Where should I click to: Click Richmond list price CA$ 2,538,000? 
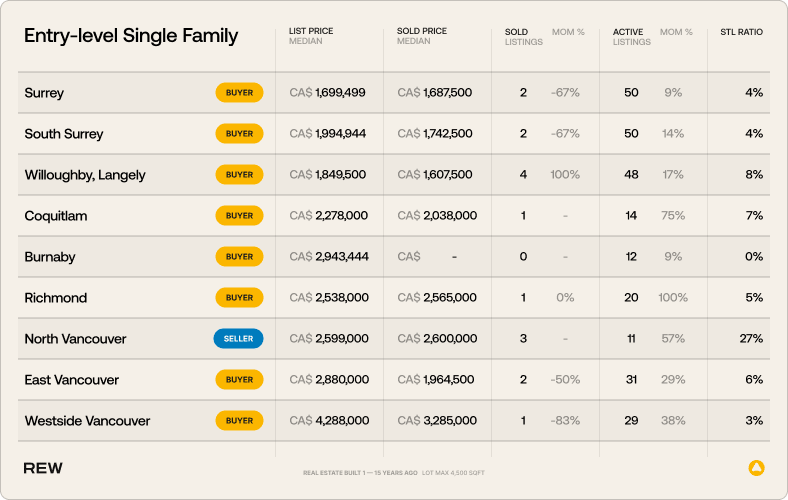(329, 297)
